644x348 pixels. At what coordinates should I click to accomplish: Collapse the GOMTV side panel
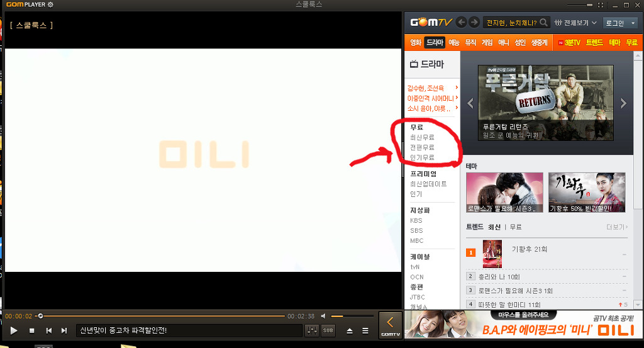[390, 325]
